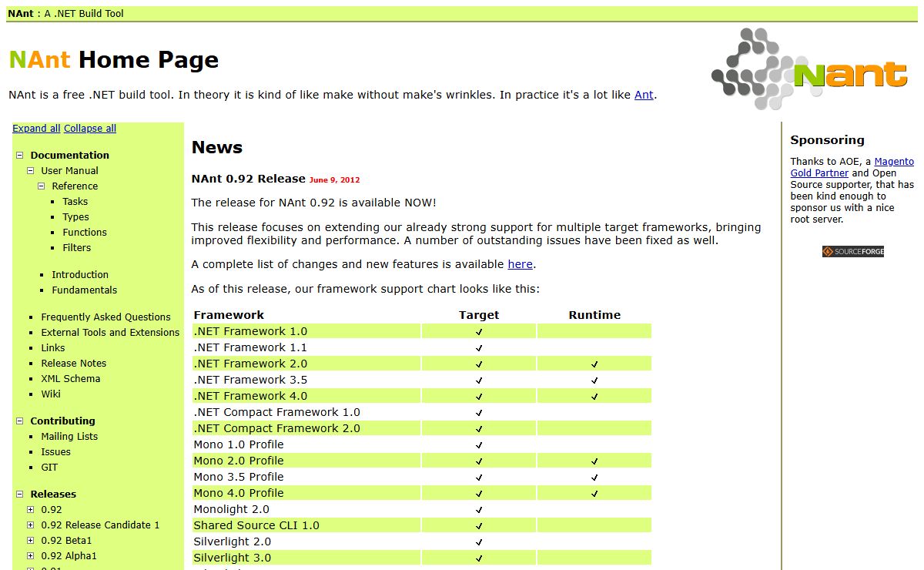Click the Runtime checkmark for .NET Framework 2.0
The height and width of the screenshot is (570, 924).
point(594,364)
